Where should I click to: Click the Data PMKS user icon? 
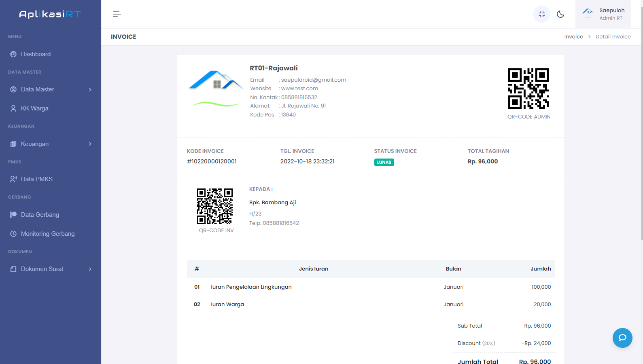pyautogui.click(x=13, y=179)
